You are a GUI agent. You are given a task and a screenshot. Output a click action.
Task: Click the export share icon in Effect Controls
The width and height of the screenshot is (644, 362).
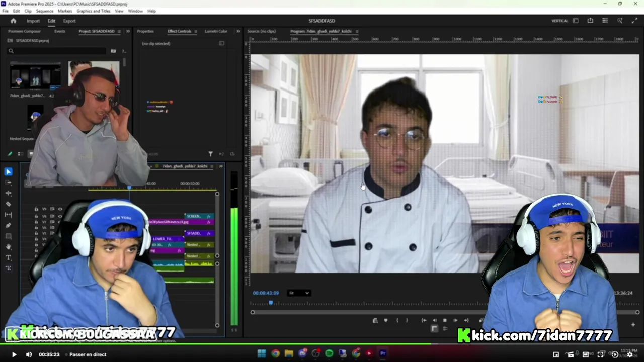232,154
